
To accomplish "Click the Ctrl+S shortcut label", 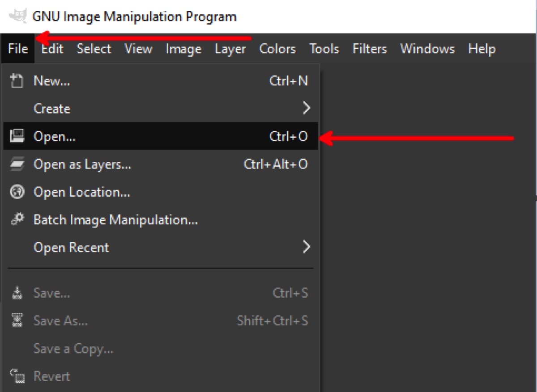I will [290, 293].
